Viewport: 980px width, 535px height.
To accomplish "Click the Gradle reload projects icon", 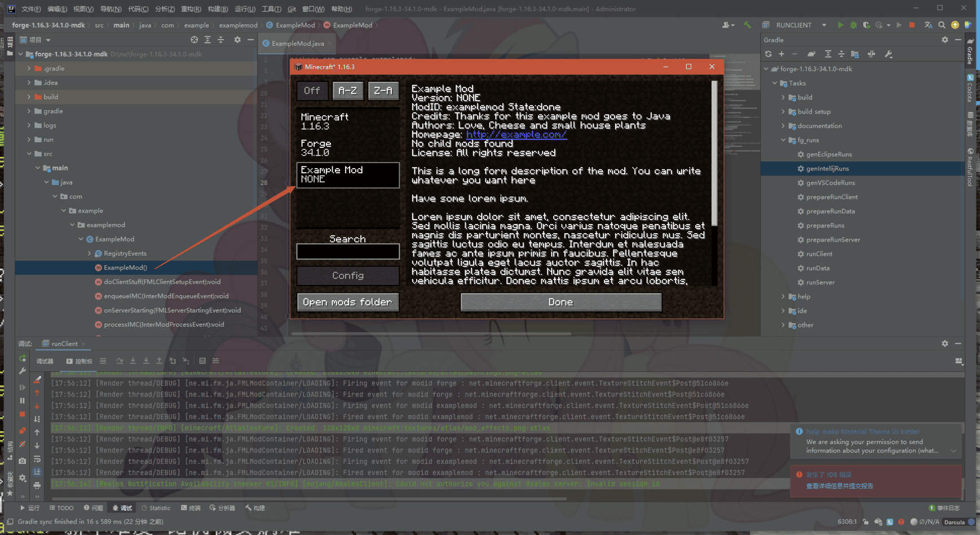I will coord(768,54).
